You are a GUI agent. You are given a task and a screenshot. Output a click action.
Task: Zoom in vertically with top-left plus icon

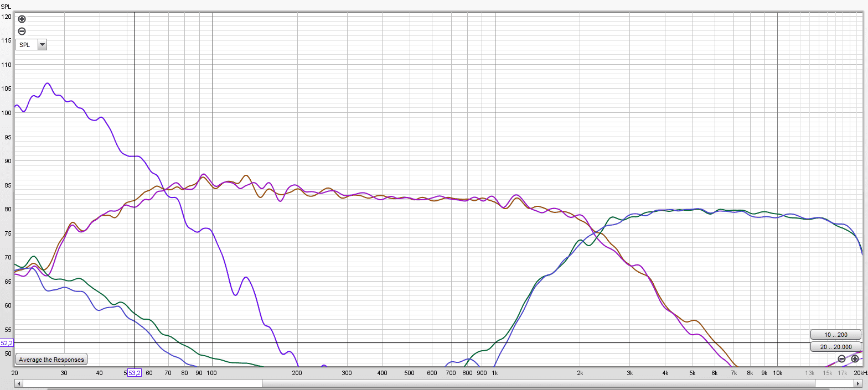pos(22,19)
